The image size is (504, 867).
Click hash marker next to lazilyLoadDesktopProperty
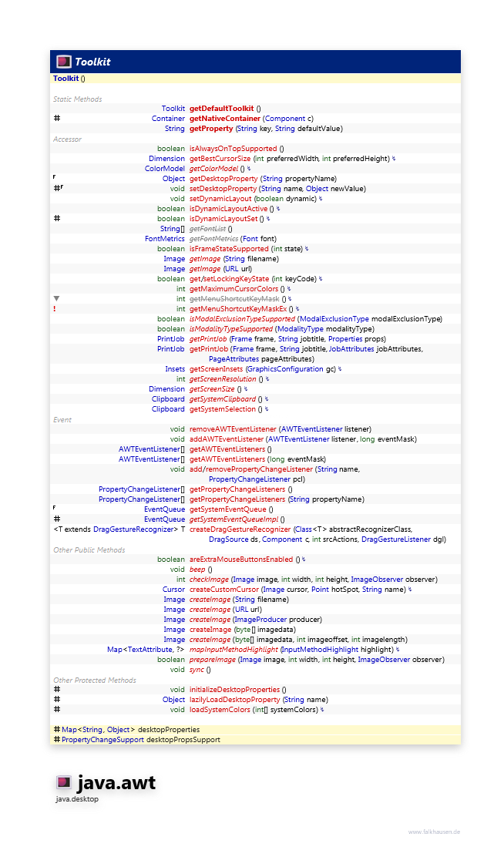click(56, 700)
